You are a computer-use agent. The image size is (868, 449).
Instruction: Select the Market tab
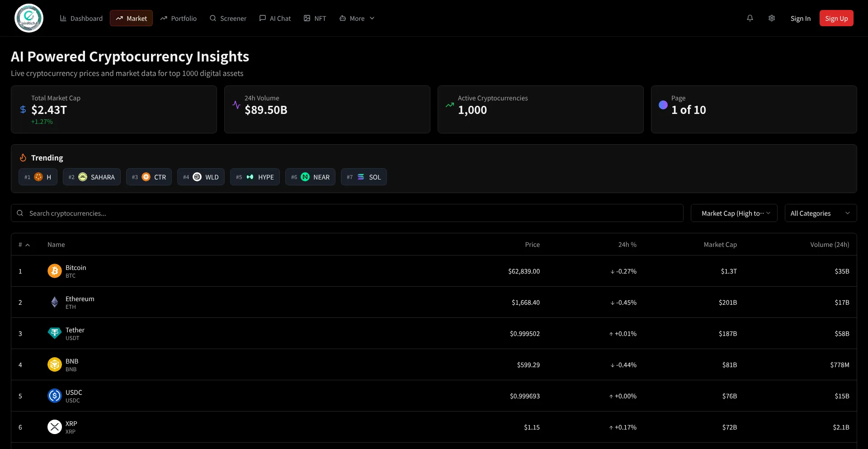coord(131,18)
